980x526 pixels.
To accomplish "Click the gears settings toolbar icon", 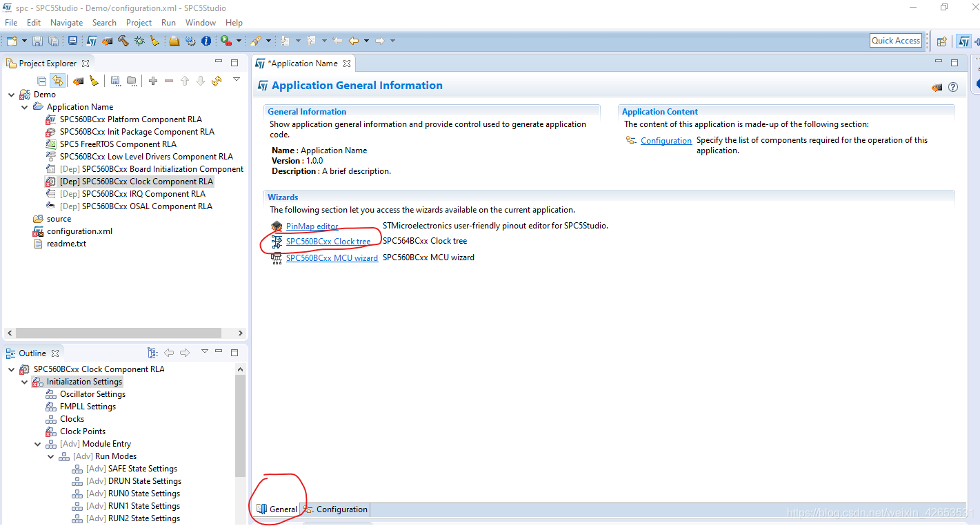I will pos(190,41).
